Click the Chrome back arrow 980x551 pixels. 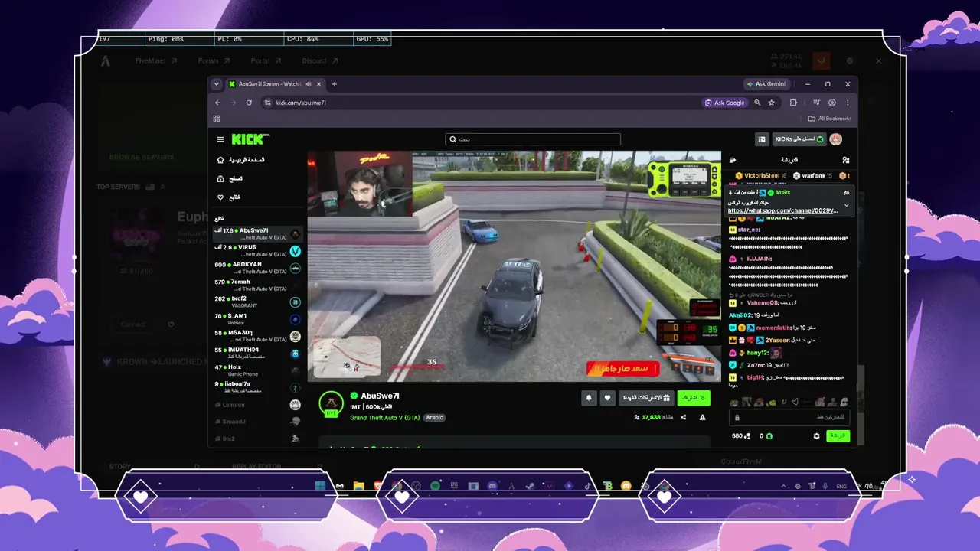(x=217, y=103)
